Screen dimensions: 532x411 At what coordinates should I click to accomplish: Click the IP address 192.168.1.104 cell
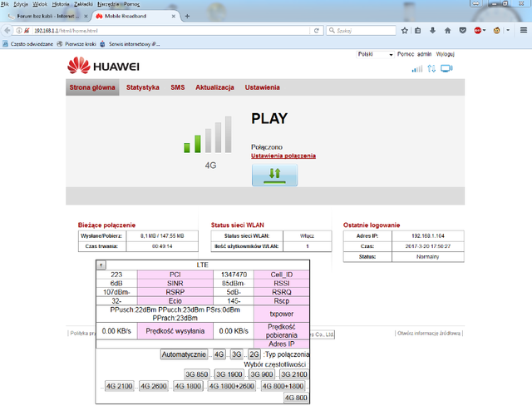click(428, 235)
